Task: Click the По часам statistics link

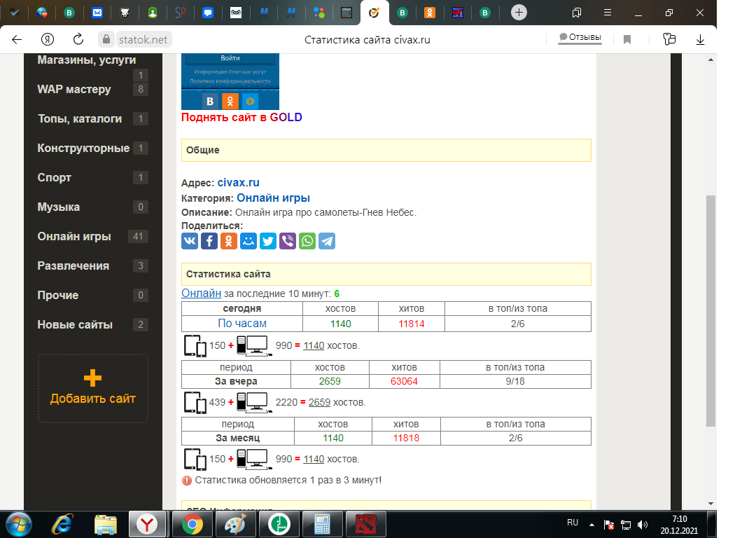Action: coord(242,324)
